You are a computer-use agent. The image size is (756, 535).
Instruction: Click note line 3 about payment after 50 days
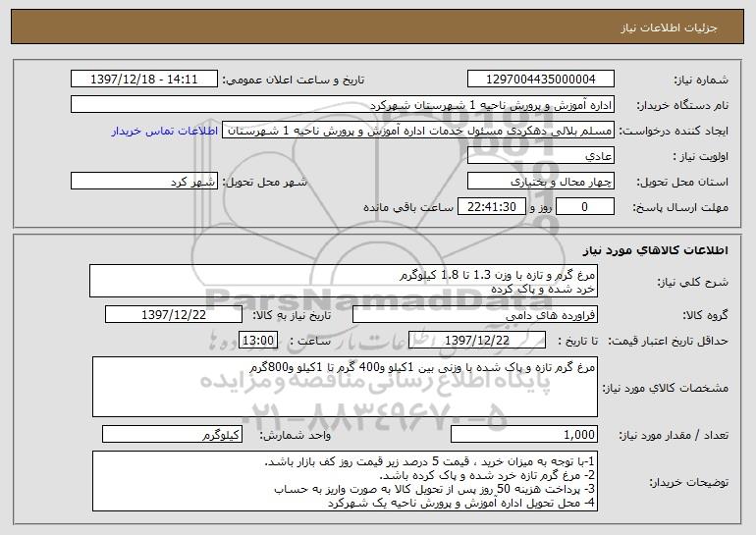[434, 489]
